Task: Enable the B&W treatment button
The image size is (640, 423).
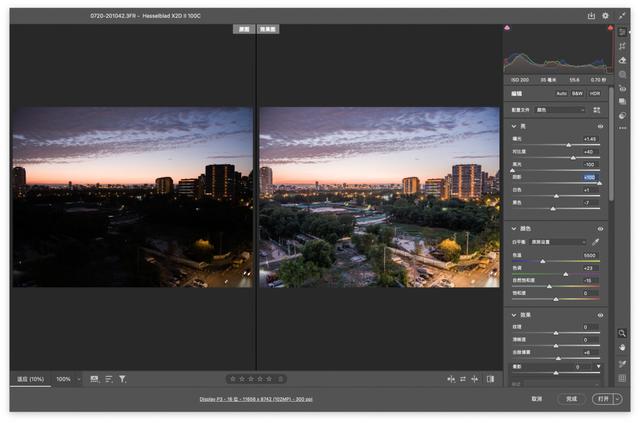Action: [x=577, y=94]
